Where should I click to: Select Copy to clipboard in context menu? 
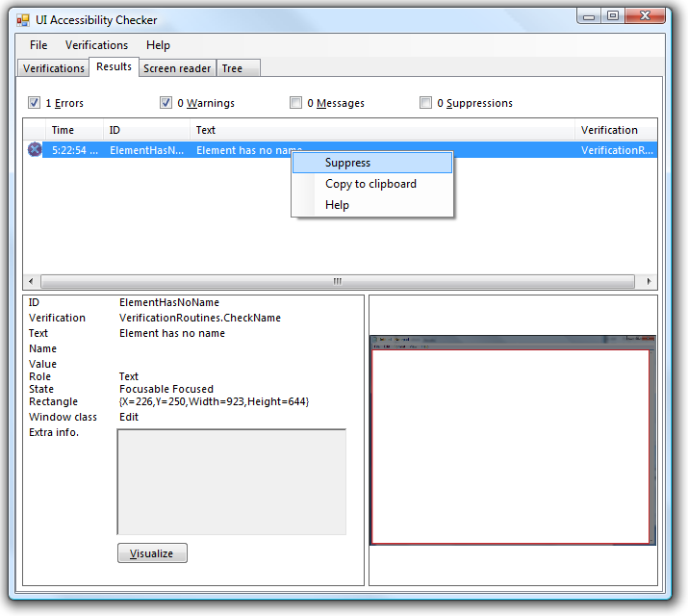(370, 184)
